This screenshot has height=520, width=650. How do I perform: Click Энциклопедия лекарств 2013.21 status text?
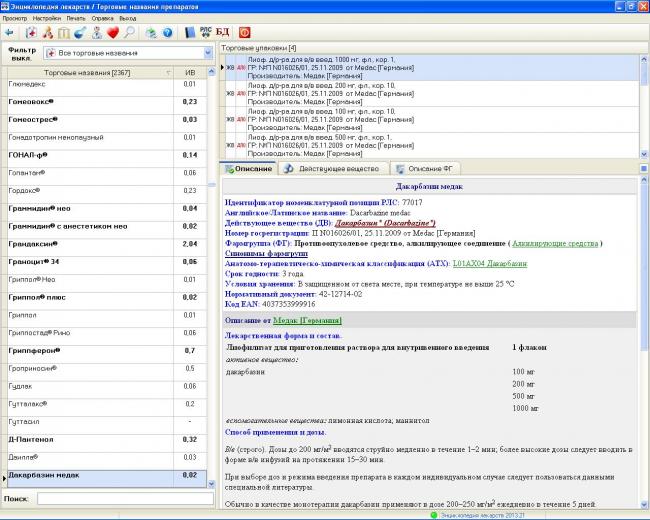coord(483,515)
